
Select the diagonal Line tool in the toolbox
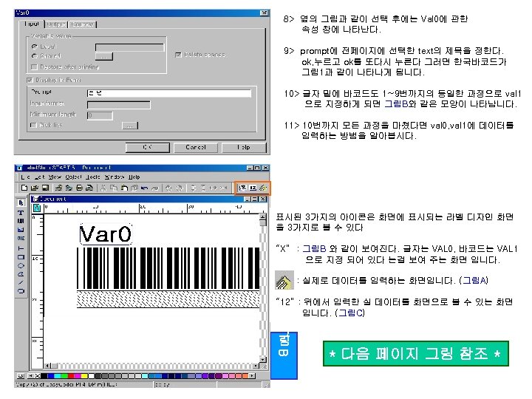point(21,282)
